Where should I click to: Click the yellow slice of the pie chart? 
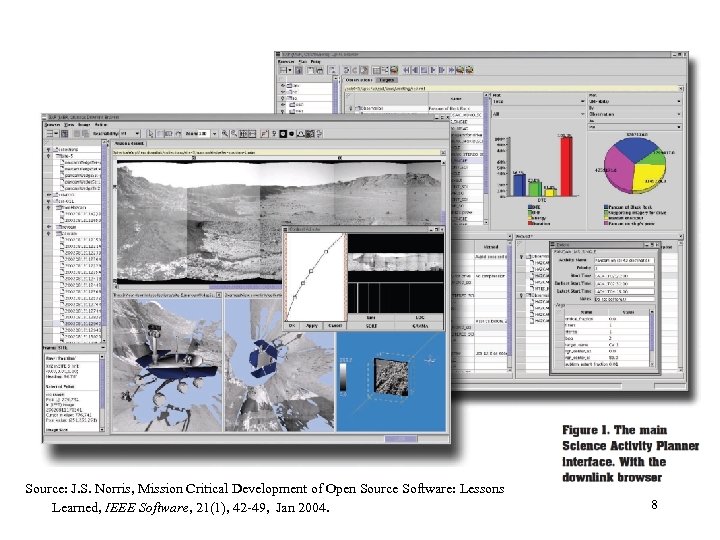[x=648, y=177]
